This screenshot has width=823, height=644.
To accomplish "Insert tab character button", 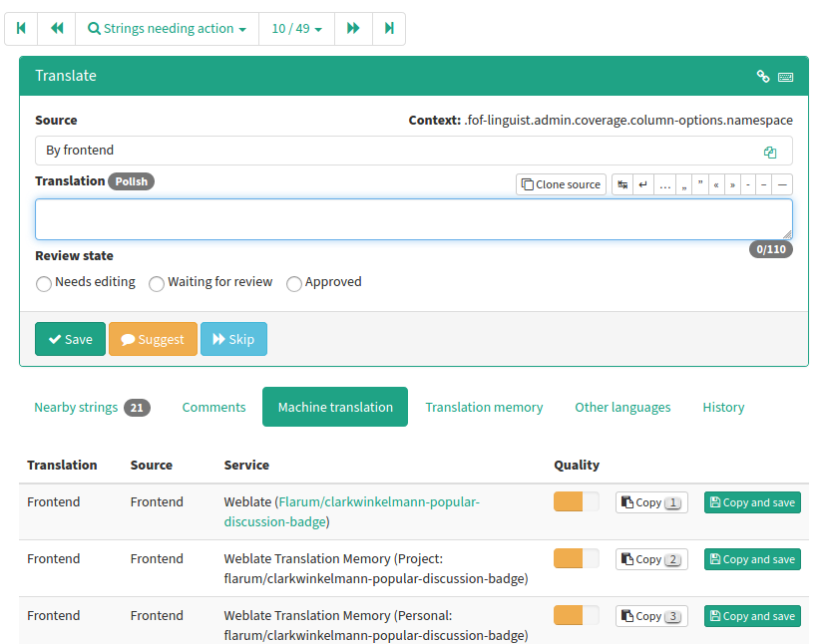I will [622, 184].
